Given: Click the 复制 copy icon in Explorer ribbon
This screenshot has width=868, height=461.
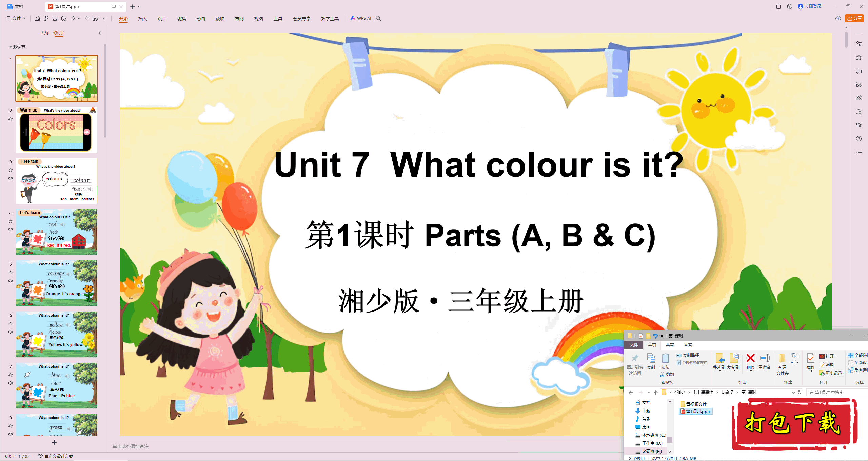Looking at the screenshot, I should tap(651, 359).
